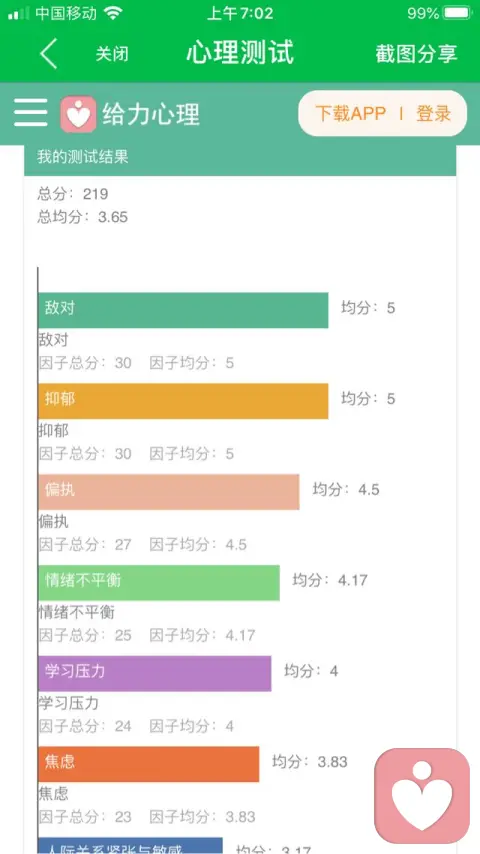Click the 登录 link
This screenshot has height=854, width=480.
pos(434,113)
